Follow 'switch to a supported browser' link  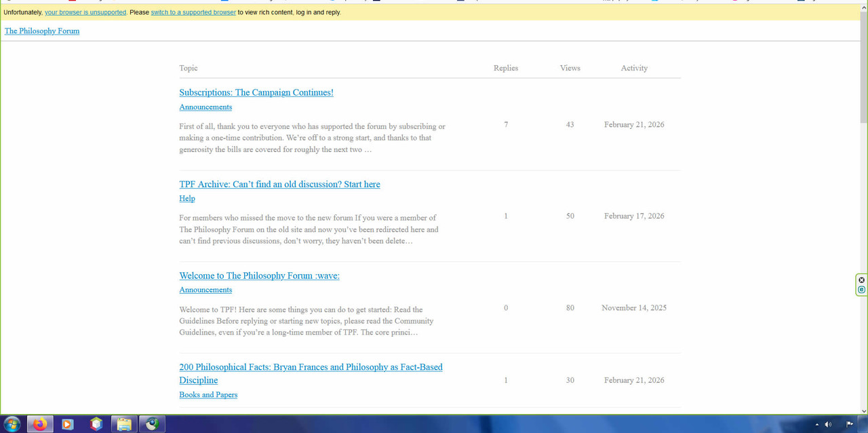tap(193, 12)
